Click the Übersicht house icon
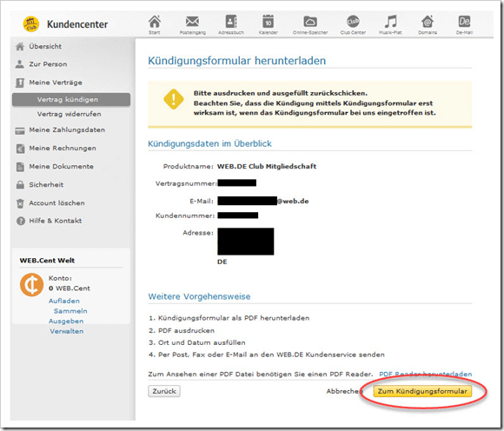 click(x=20, y=47)
